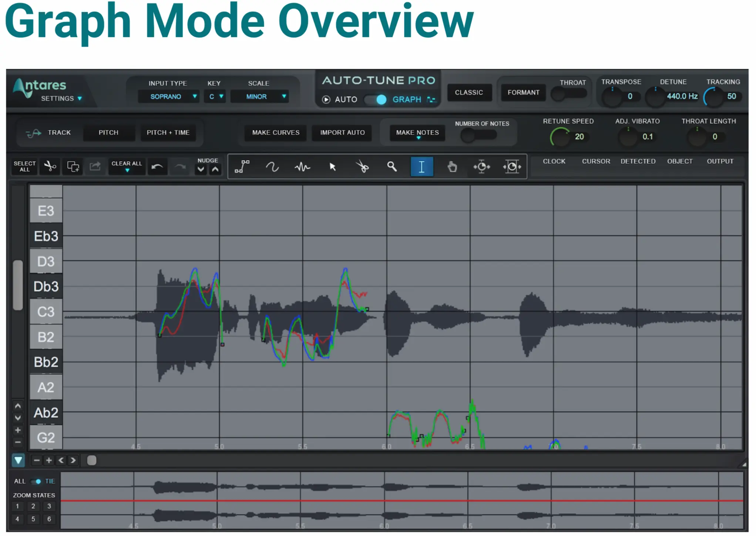
Task: Open the Clear All dropdown
Action: coord(127,167)
